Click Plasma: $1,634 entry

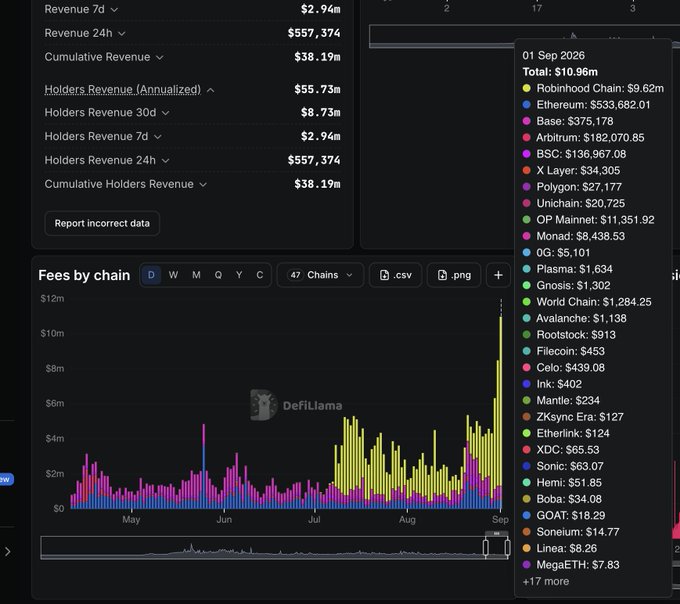(568, 269)
